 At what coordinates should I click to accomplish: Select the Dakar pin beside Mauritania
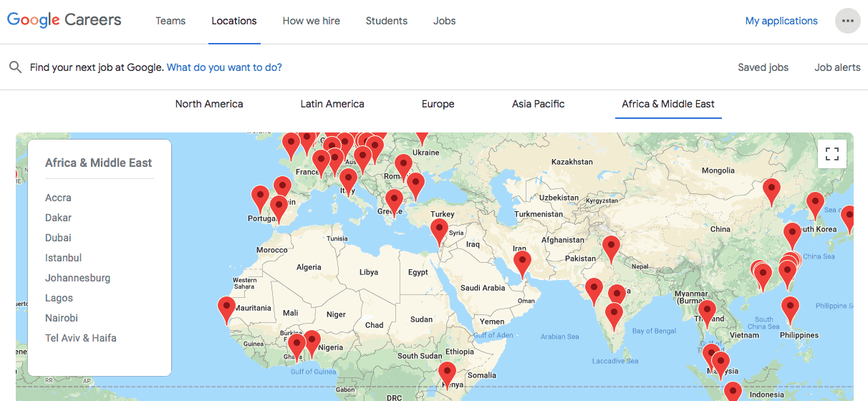pos(226,310)
